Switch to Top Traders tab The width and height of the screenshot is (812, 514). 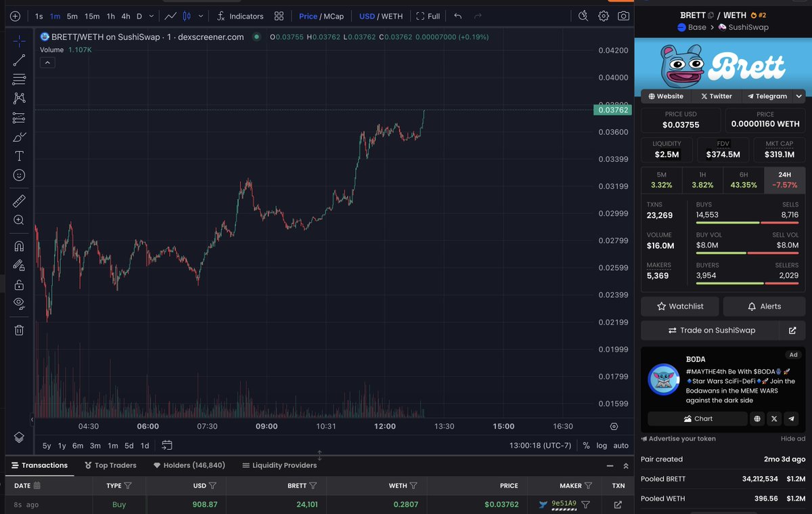point(110,465)
